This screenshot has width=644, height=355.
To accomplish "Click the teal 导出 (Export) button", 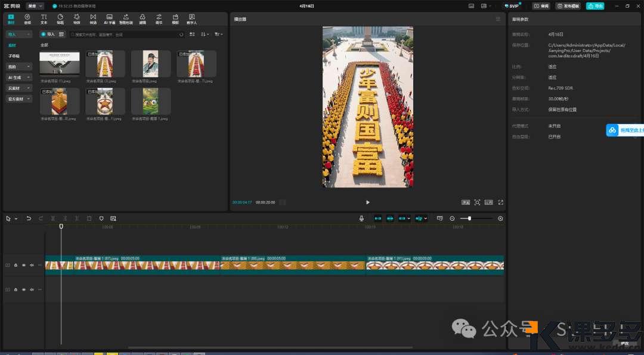I will point(595,6).
